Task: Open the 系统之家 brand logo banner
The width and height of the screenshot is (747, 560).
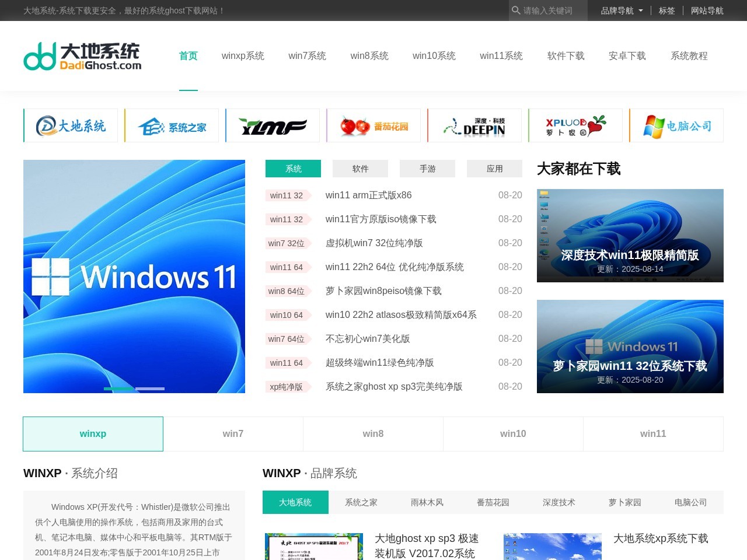Action: point(172,125)
